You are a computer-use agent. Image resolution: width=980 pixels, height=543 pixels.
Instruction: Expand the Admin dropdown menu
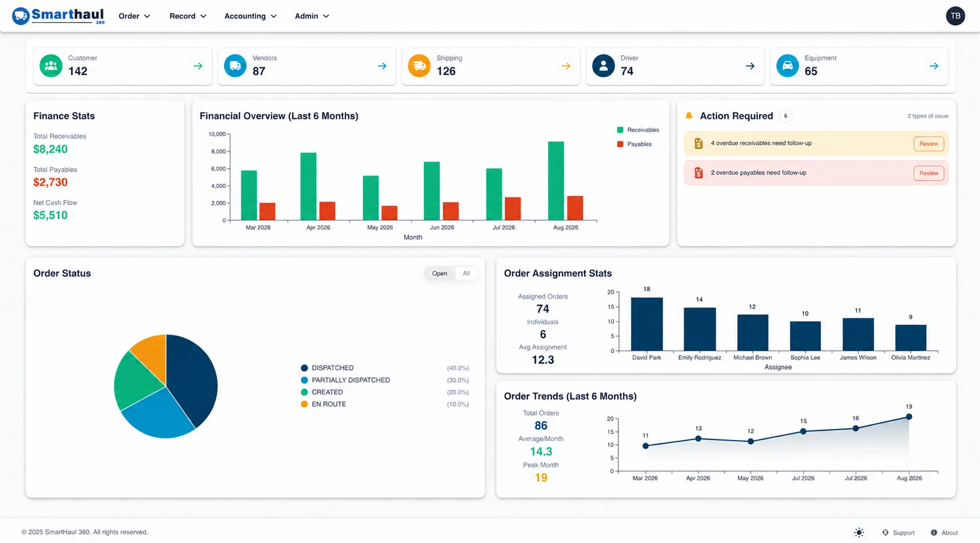[x=312, y=16]
